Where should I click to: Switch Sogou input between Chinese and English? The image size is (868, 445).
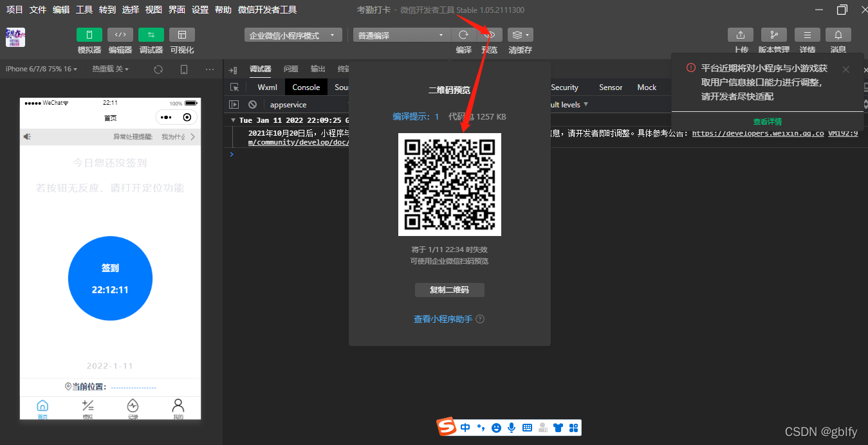tap(465, 427)
